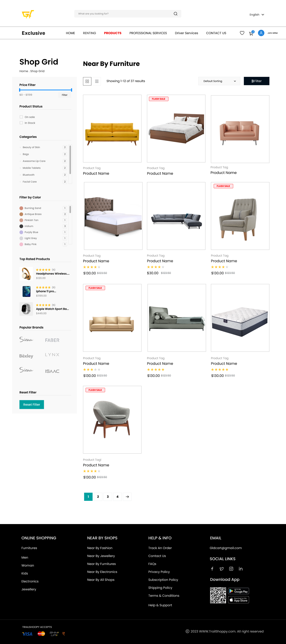Image resolution: width=286 pixels, height=644 pixels.
Task: Open the Default Sorting dropdown
Action: click(219, 81)
